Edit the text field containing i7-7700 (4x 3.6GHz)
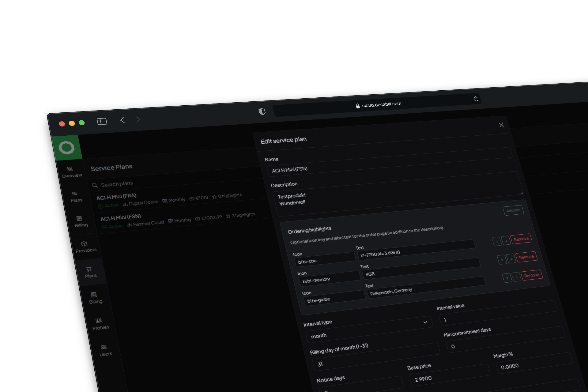 (x=417, y=249)
